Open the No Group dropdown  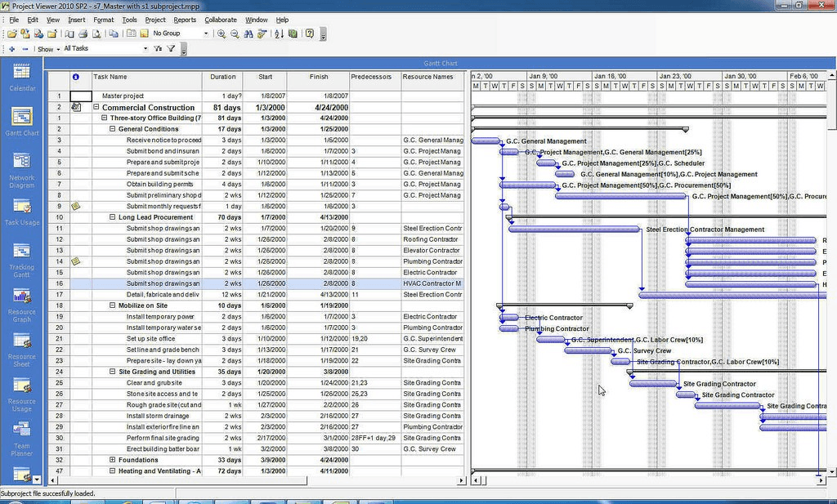coord(205,33)
